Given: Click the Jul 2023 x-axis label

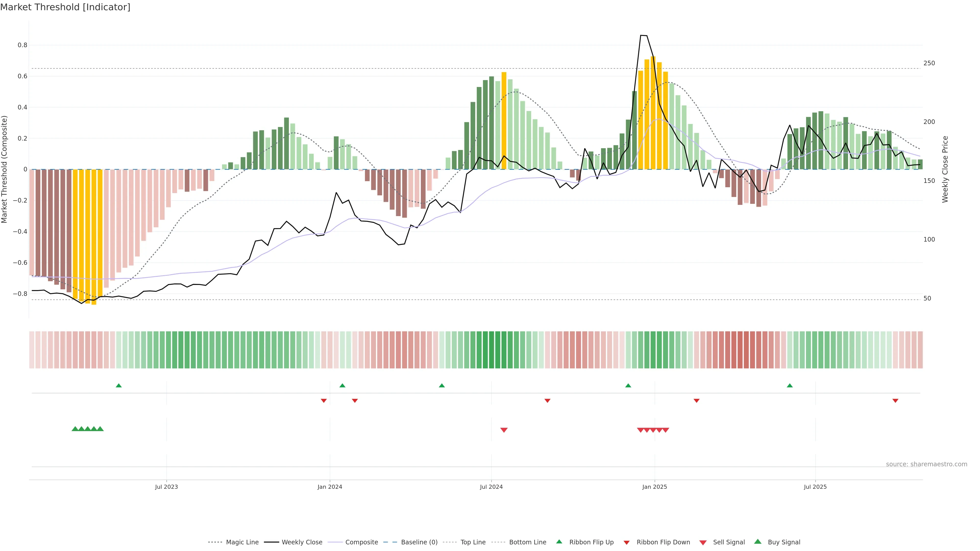Looking at the screenshot, I should tap(166, 487).
